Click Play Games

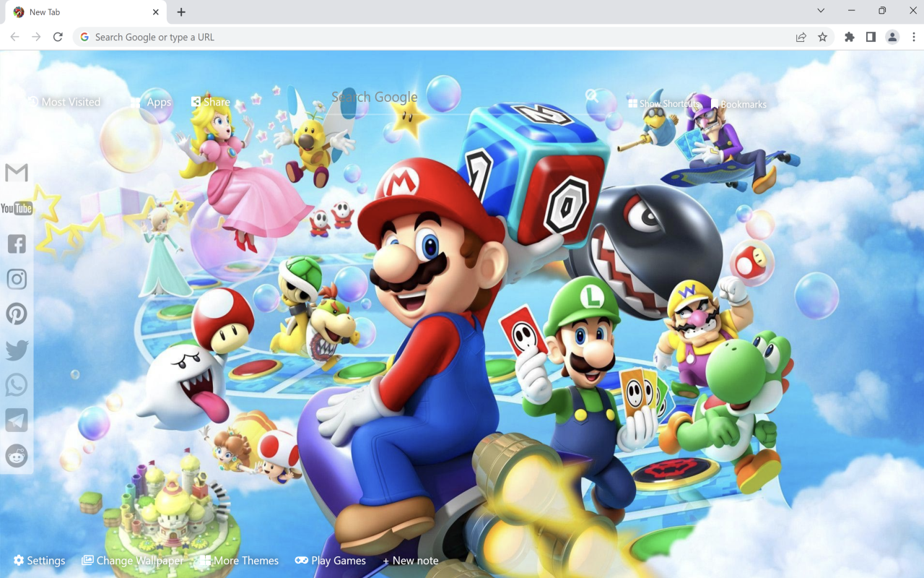tap(331, 561)
